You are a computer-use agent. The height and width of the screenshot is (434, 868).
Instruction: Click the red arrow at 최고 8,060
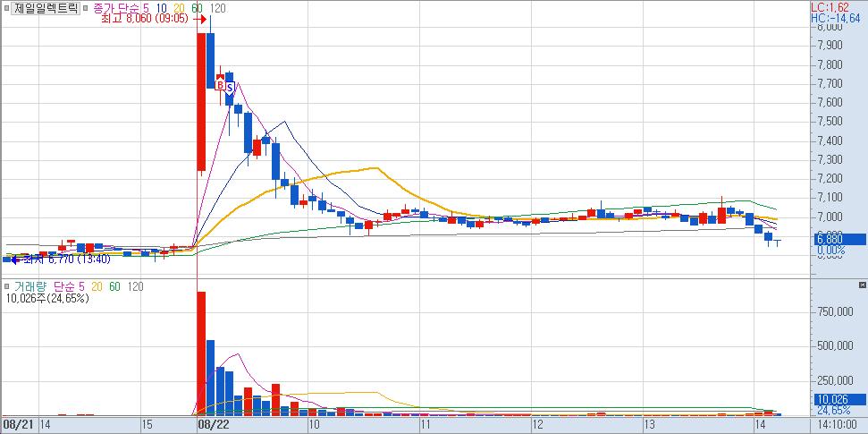click(201, 19)
